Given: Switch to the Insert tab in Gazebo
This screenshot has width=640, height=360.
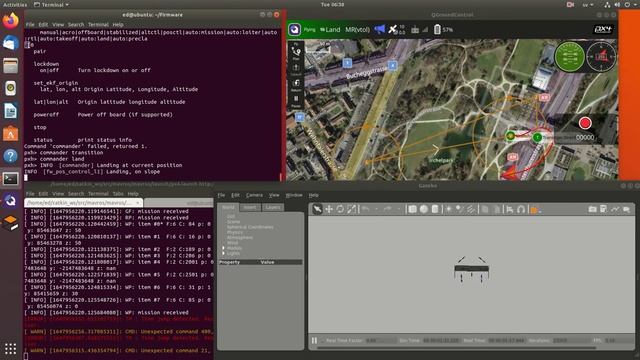Looking at the screenshot, I should click(x=250, y=207).
